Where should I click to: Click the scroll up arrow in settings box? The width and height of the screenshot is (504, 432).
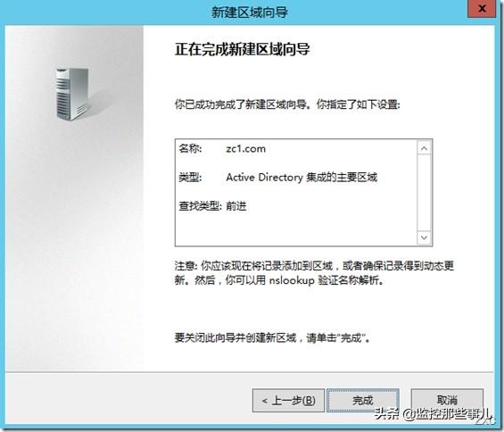point(424,148)
